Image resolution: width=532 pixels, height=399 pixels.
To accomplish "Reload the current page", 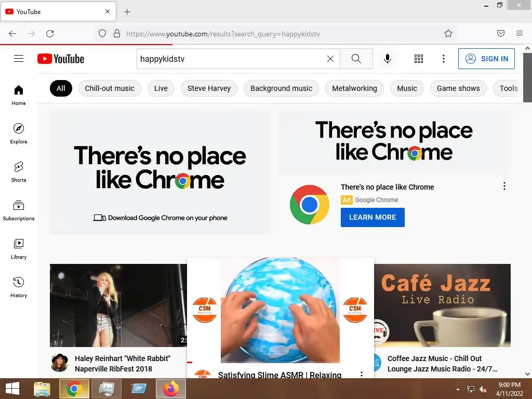I will [x=50, y=34].
